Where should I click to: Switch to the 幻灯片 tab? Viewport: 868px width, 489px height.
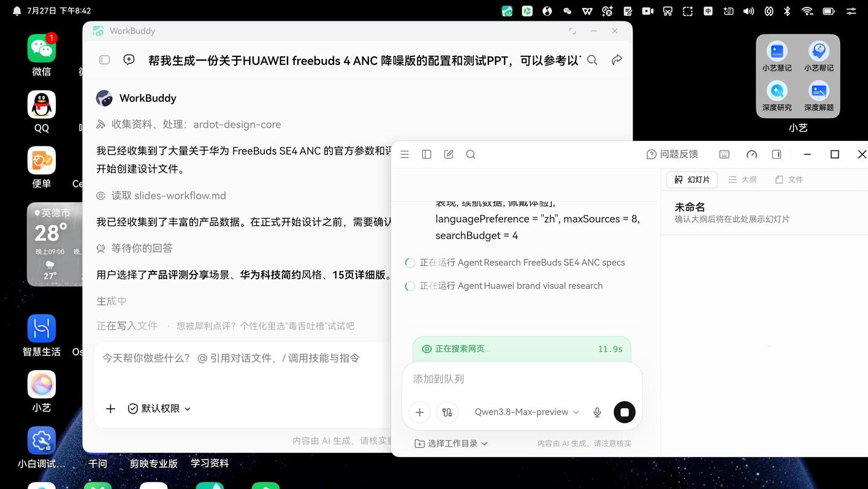692,180
